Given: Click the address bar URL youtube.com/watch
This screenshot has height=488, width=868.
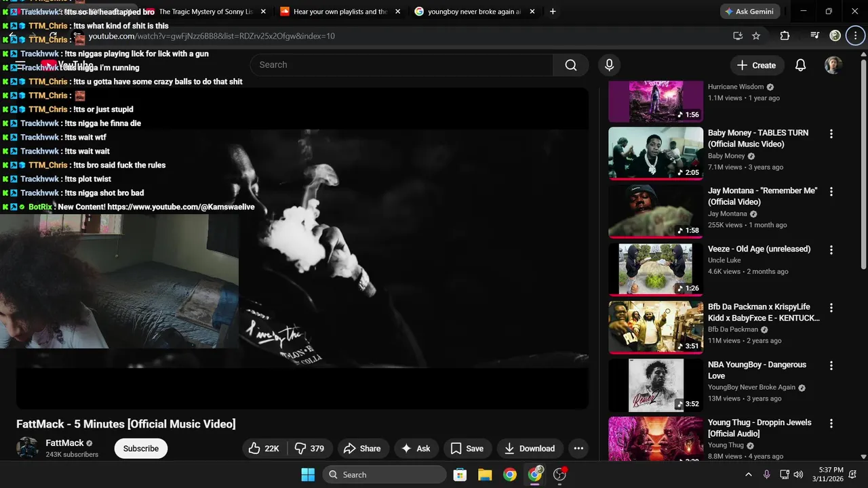Looking at the screenshot, I should point(212,36).
